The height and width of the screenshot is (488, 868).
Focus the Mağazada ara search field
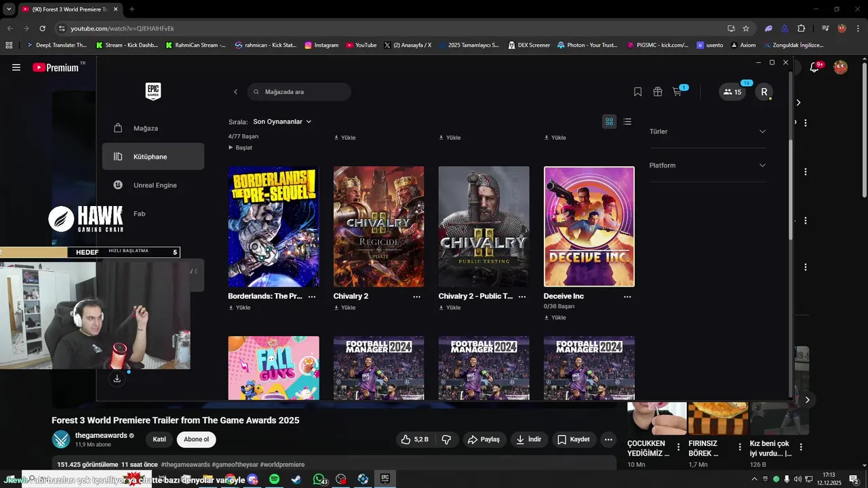pyautogui.click(x=299, y=92)
